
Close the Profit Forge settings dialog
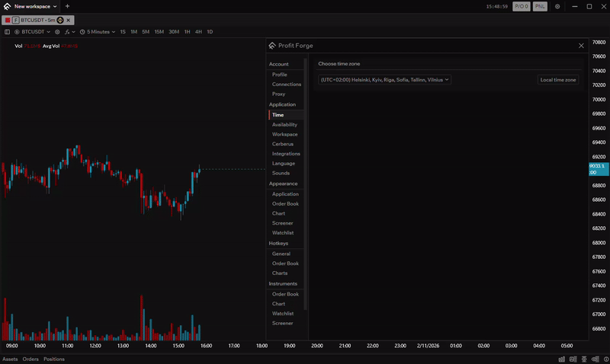coord(581,46)
